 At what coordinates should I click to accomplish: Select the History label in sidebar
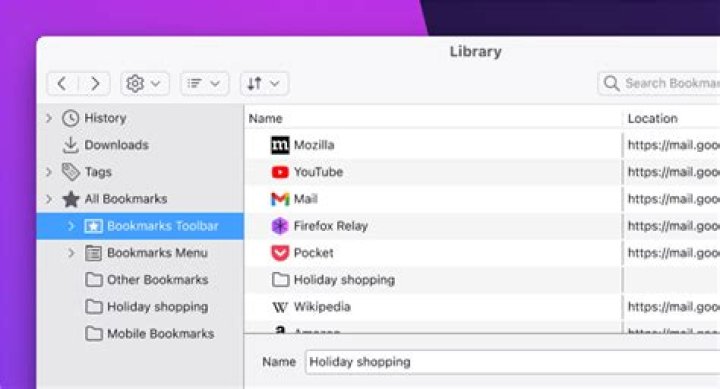click(105, 118)
